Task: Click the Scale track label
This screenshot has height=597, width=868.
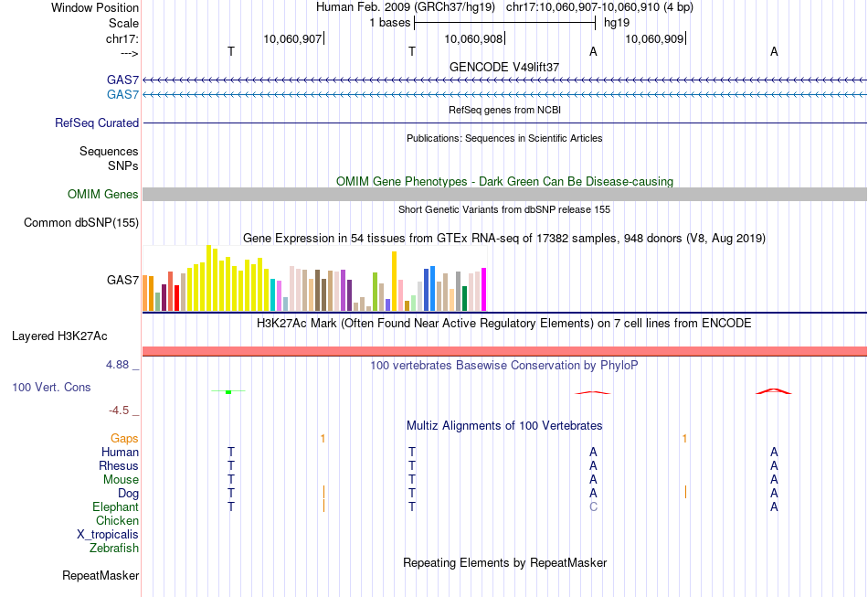Action: click(123, 23)
